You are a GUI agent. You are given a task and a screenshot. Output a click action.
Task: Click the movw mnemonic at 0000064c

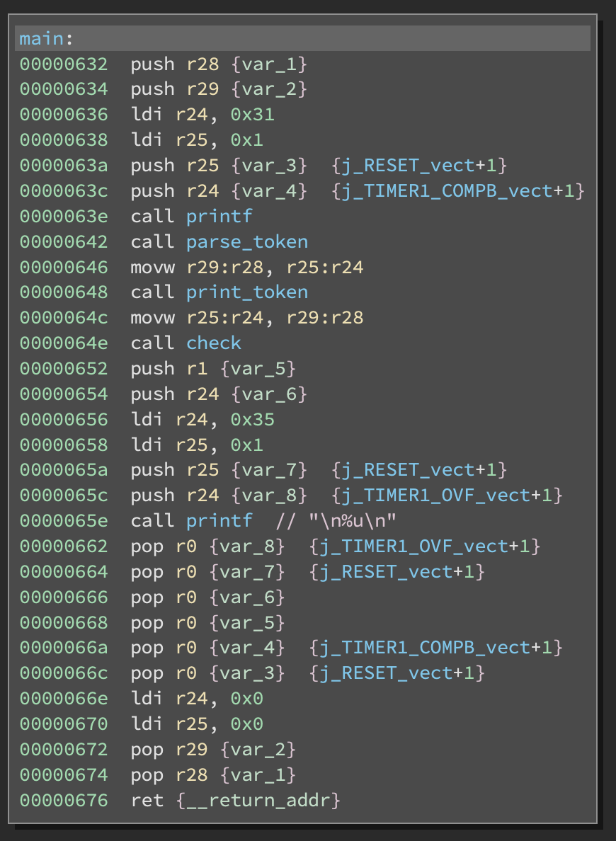pos(152,318)
